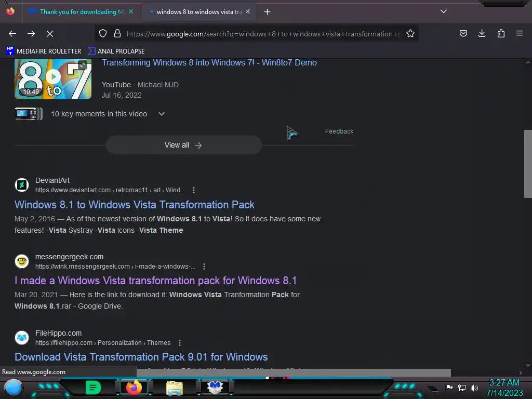Play the 8 to 7 video thumbnail
532x399 pixels.
pos(53,79)
